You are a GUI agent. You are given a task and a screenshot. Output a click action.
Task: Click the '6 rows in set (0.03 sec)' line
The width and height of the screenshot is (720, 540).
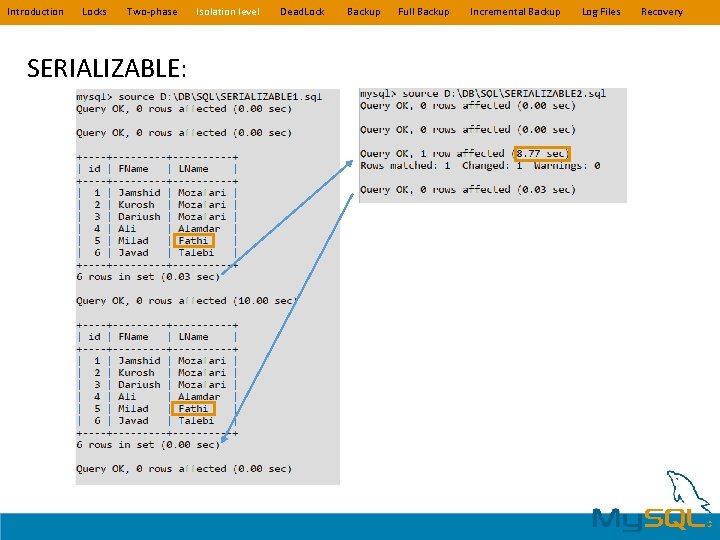coord(148,277)
